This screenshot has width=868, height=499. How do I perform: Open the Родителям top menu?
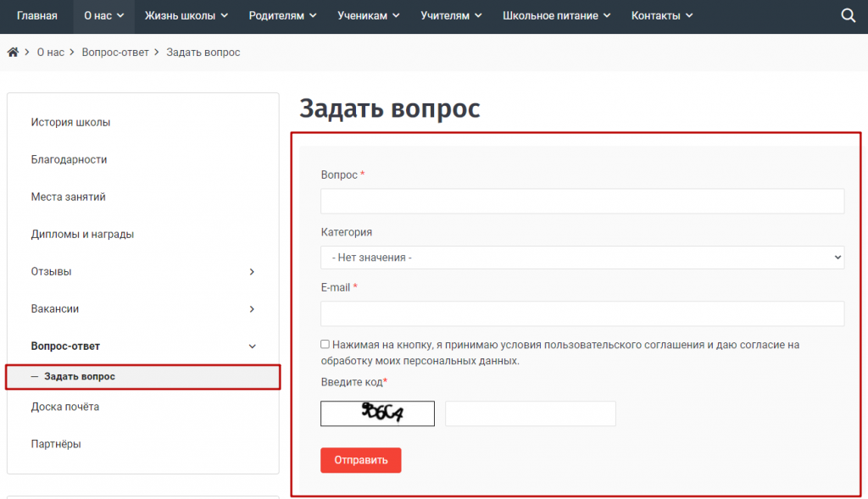click(x=282, y=15)
